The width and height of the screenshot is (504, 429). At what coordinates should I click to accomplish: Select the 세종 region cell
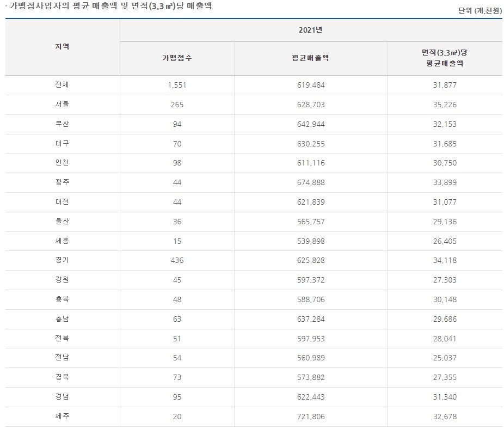62,241
